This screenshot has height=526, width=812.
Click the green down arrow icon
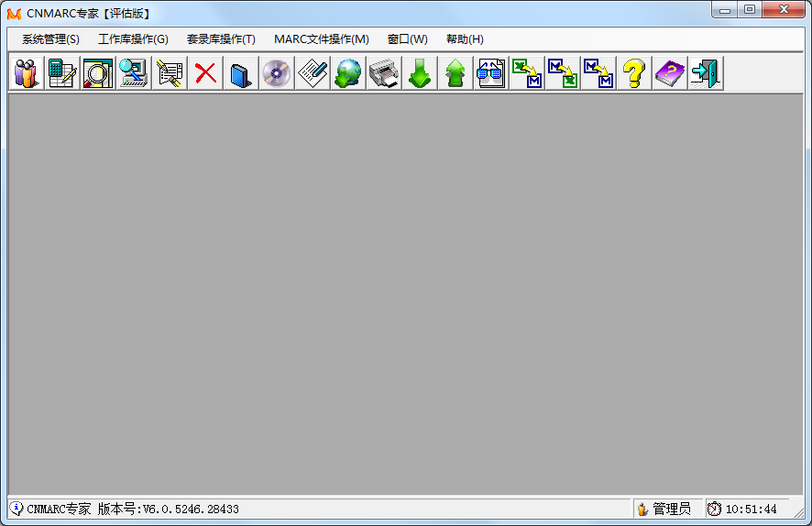419,73
